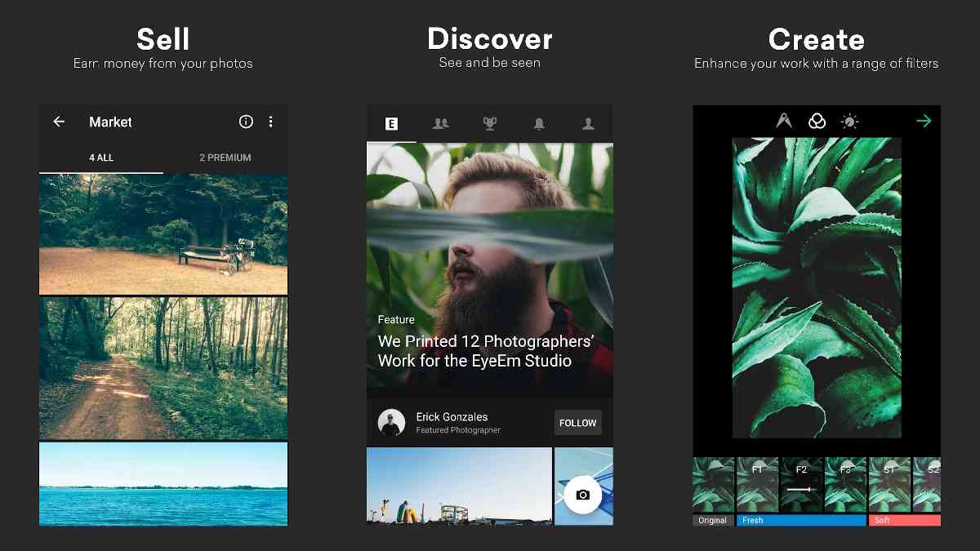Tap the green next arrow in editor
980x551 pixels.
click(924, 122)
